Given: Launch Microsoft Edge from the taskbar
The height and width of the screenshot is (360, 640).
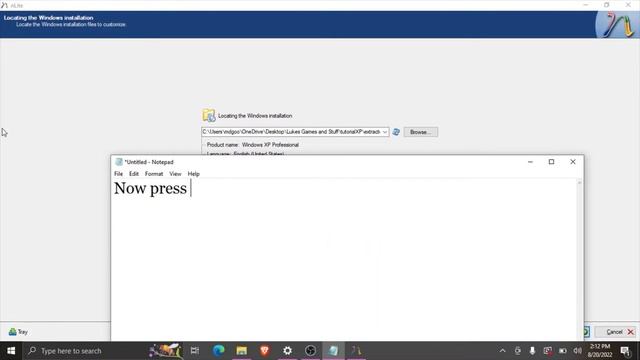Looking at the screenshot, I should point(218,351).
